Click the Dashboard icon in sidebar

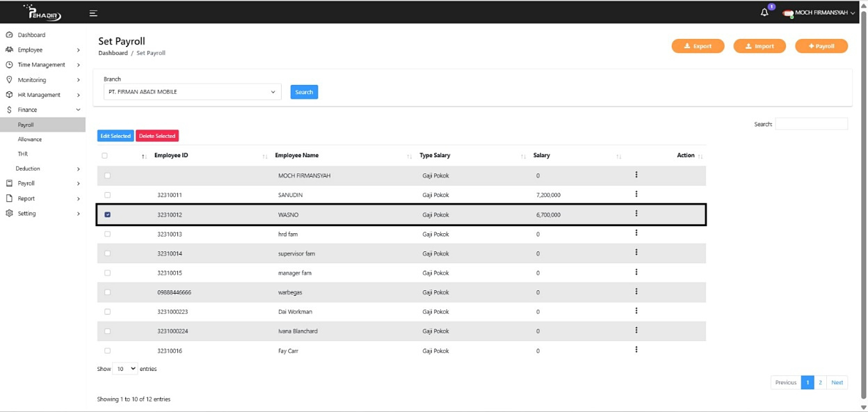coord(10,35)
